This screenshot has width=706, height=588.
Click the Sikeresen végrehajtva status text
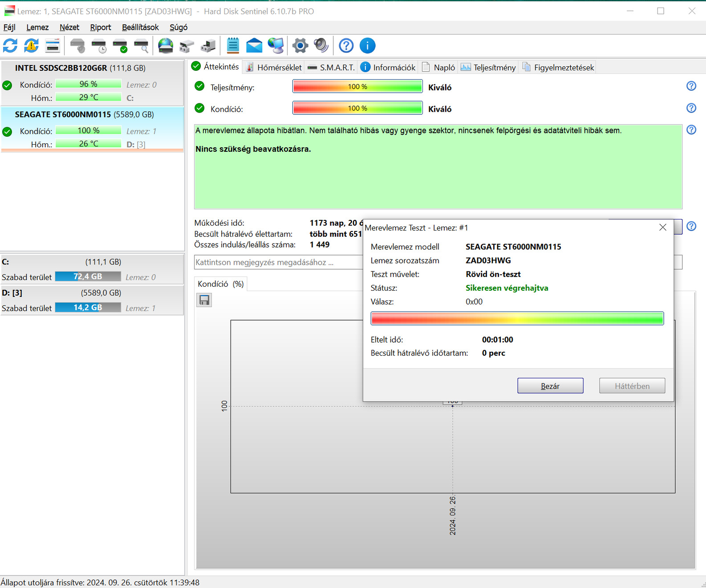507,288
